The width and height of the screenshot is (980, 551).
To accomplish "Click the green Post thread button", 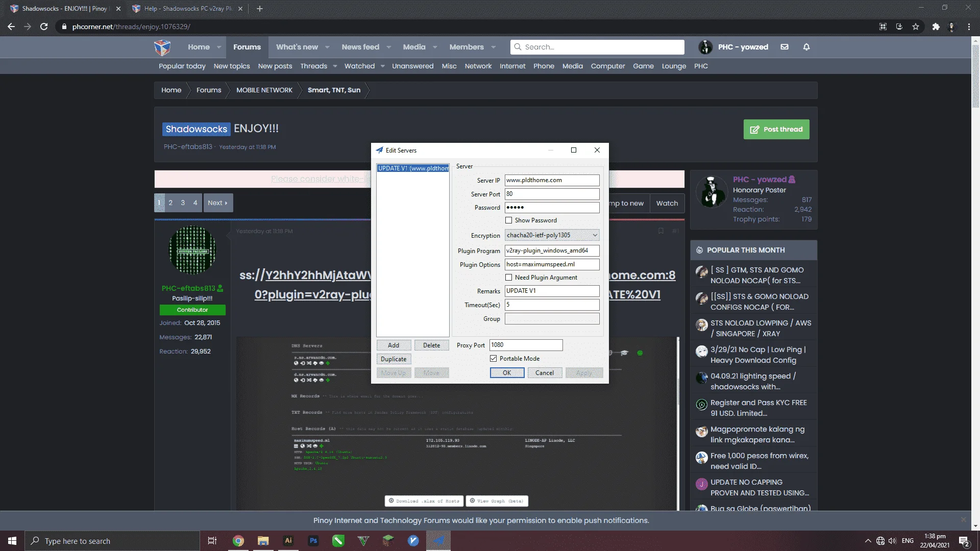I will click(776, 130).
